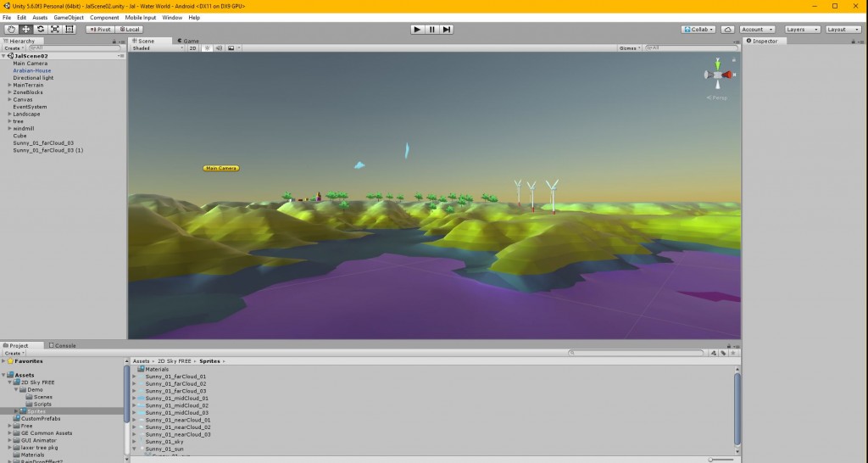Open the GameObject menu
The width and height of the screenshot is (868, 463).
[69, 17]
